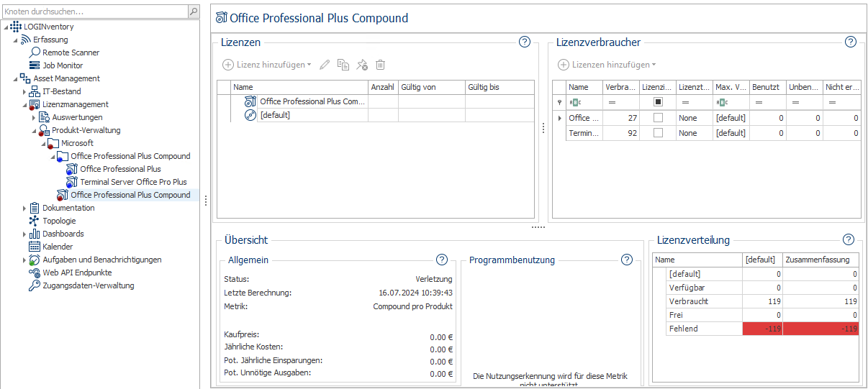Viewport: 868px width, 389px height.
Task: Sort by the Anzahl column header
Action: click(x=383, y=87)
